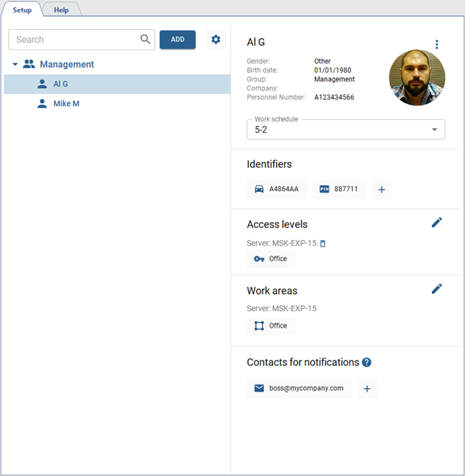Open the gear settings icon beside ADD

[x=216, y=40]
